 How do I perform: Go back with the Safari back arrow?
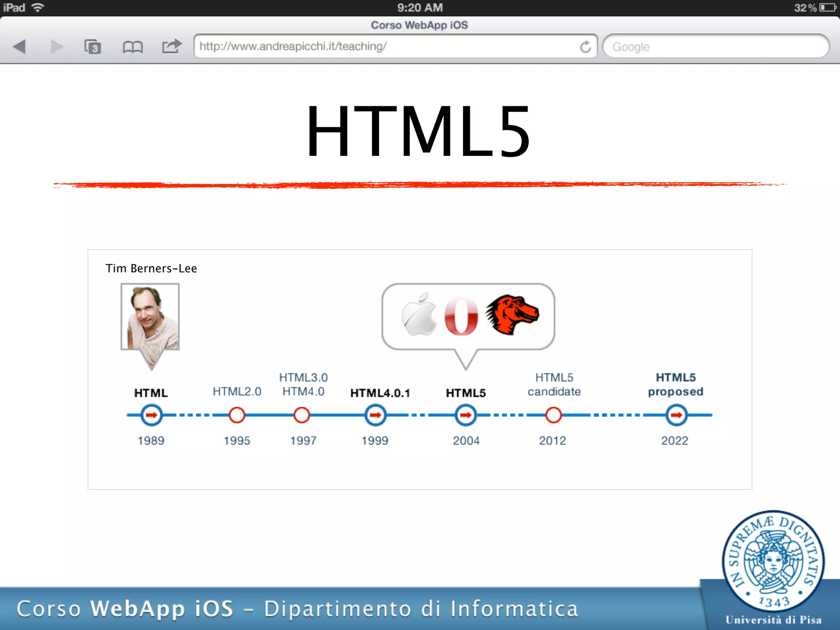19,47
